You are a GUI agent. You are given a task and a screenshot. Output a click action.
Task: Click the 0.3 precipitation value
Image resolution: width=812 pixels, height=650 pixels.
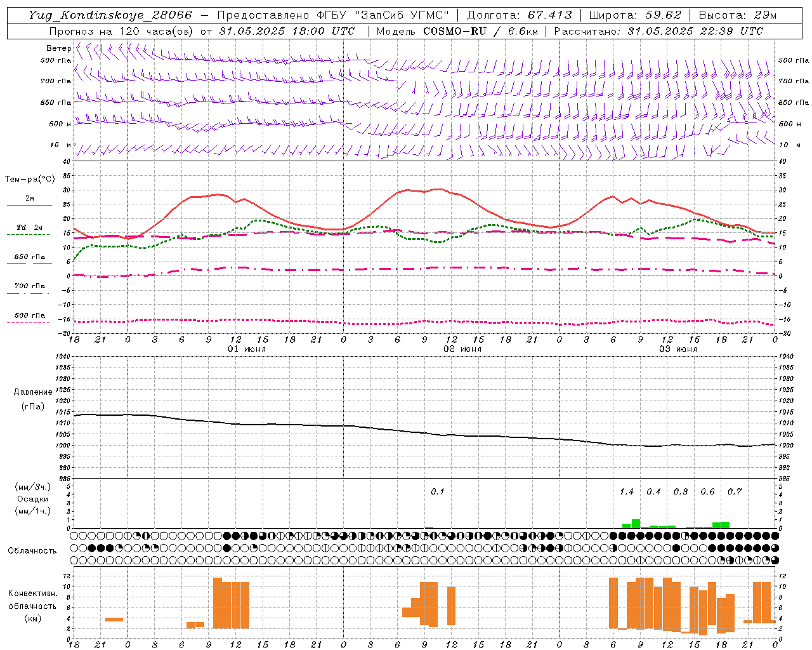(x=681, y=491)
